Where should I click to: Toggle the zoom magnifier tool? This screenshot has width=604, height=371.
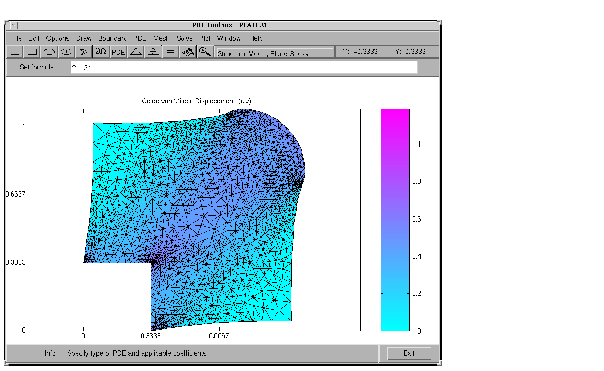pos(205,52)
